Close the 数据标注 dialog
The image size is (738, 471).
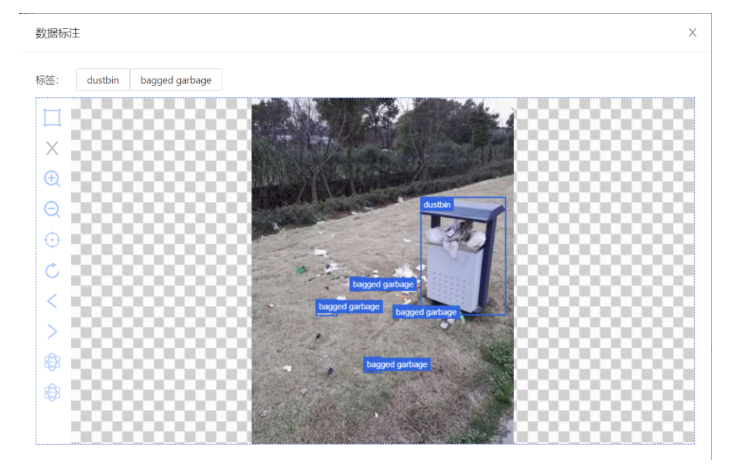(692, 33)
